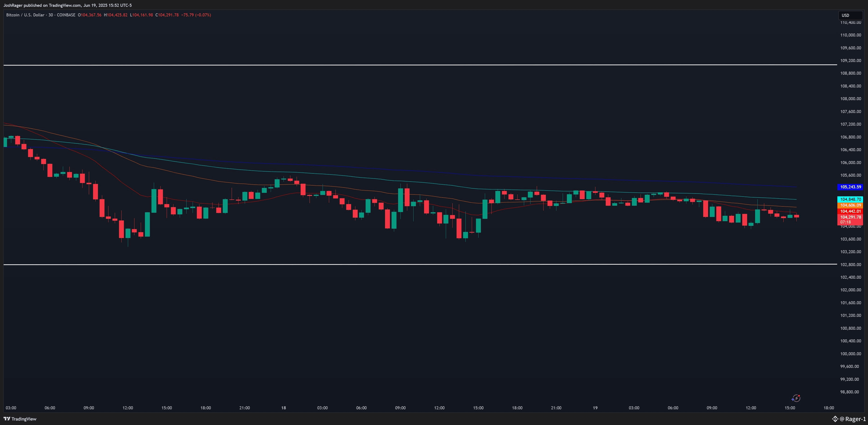Click the 110,000.00 price axis label
868x425 pixels.
pos(850,35)
